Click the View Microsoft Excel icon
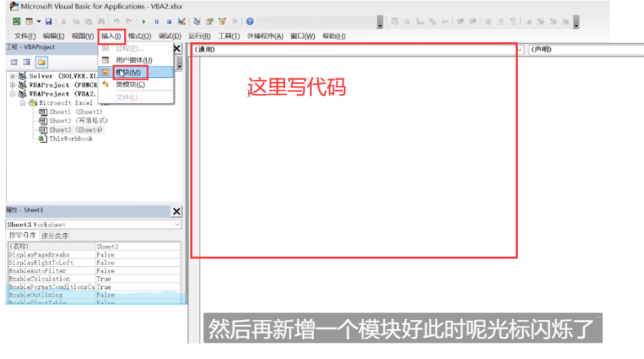The image size is (644, 359). (16, 21)
